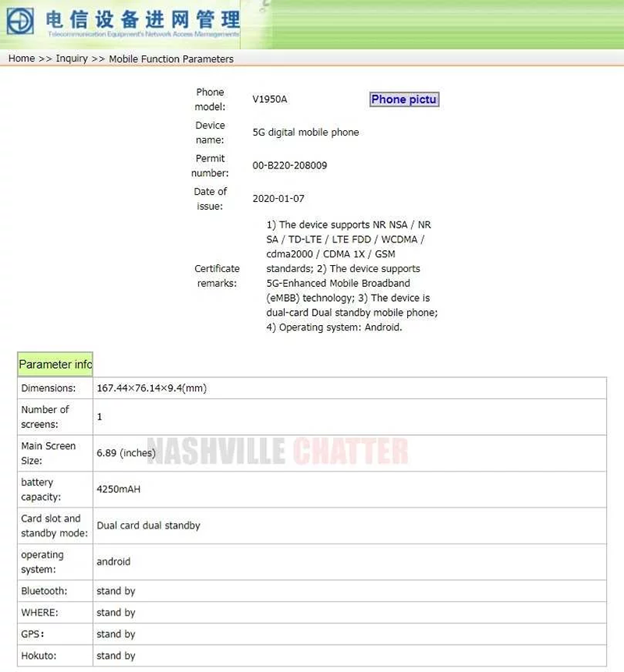Select the Dimensions value cell
624x672 pixels.
click(151, 388)
